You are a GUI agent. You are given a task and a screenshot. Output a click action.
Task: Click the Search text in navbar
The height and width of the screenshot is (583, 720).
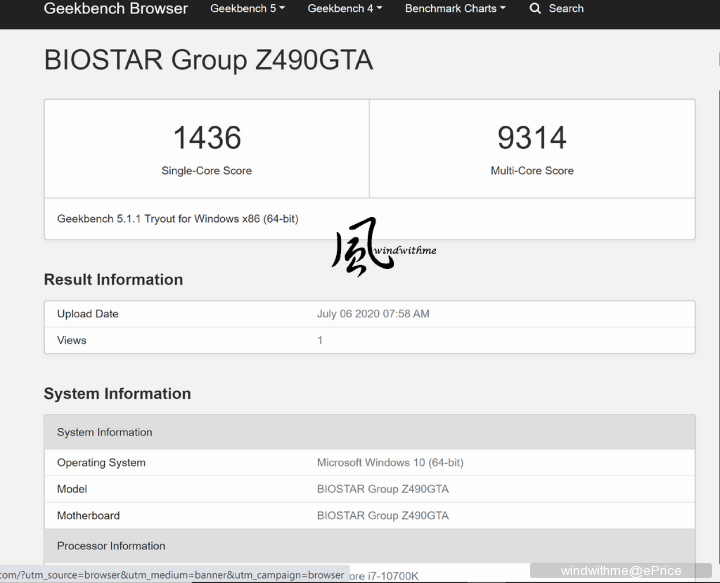[566, 8]
